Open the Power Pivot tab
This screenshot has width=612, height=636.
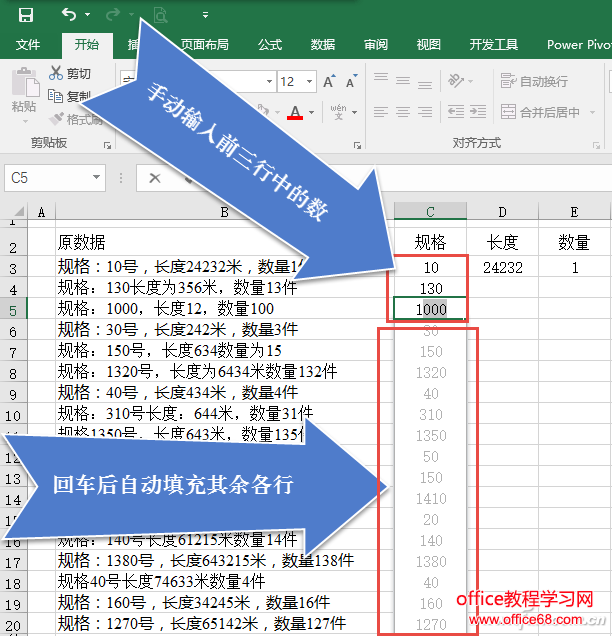(579, 45)
